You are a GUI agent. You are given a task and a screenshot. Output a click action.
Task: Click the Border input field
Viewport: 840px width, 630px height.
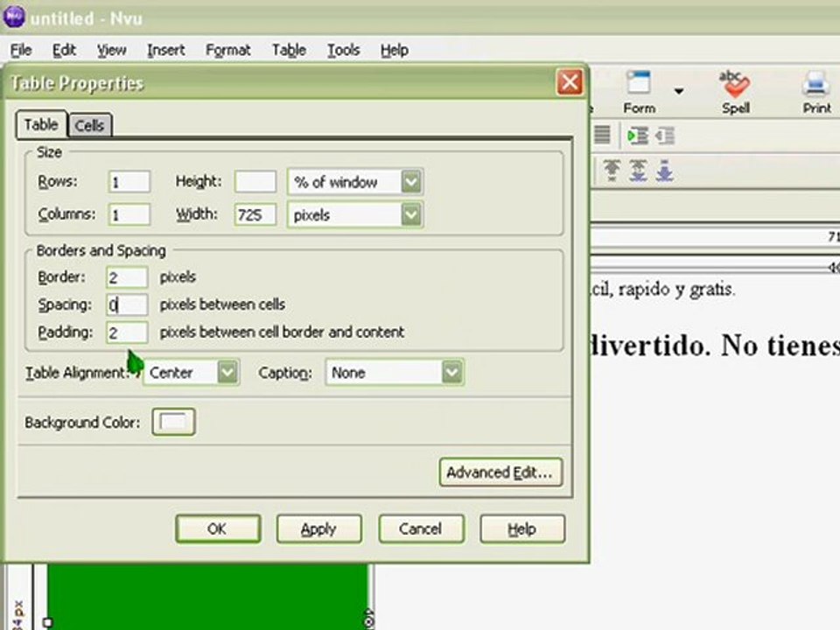(126, 277)
